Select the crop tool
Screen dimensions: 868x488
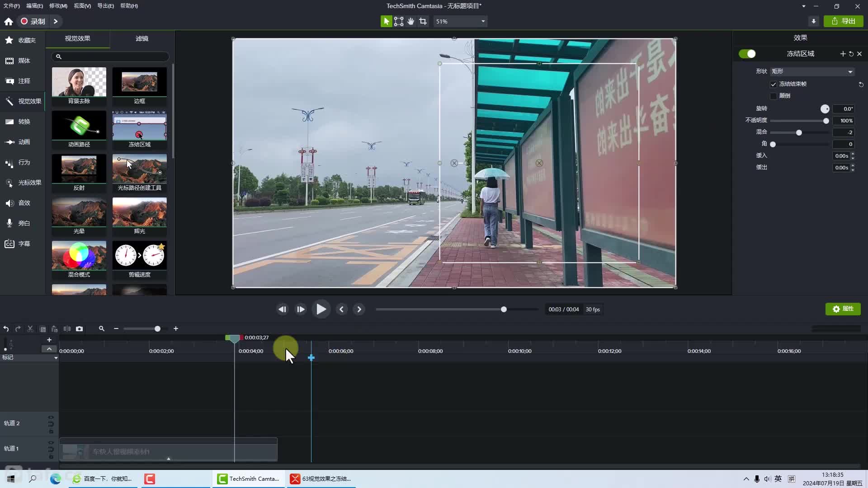[x=423, y=21]
